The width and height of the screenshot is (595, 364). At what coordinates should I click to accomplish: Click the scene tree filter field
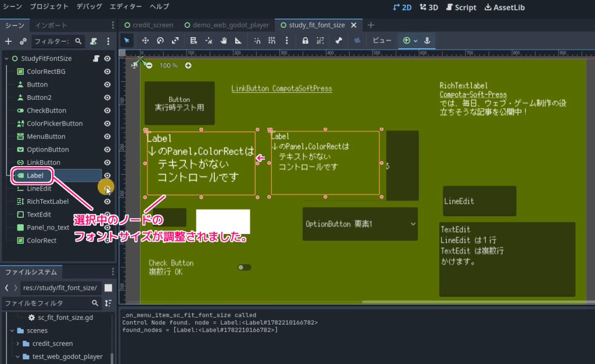pos(58,41)
